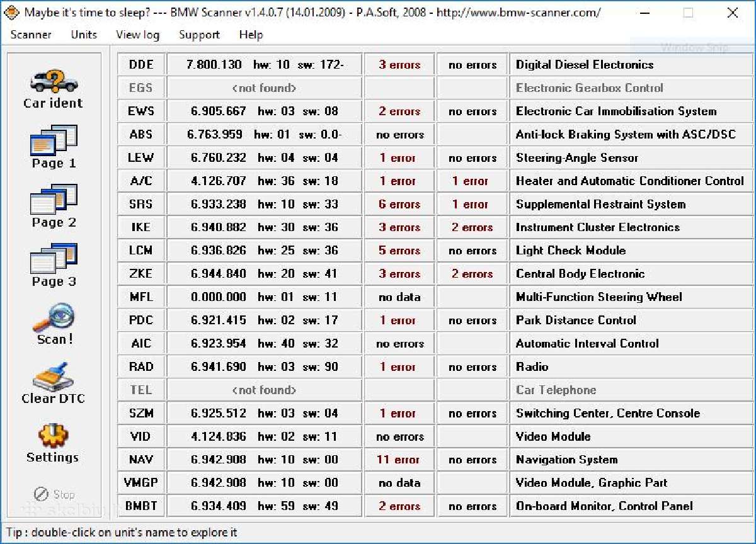Click the greyed EGS unit name
The height and width of the screenshot is (544, 756).
coord(141,88)
